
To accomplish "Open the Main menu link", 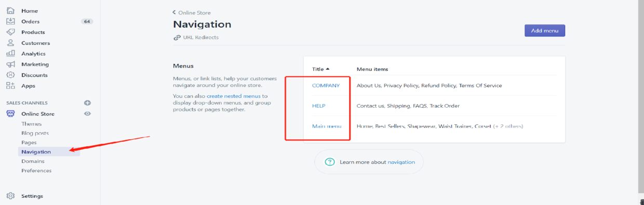I will 326,126.
